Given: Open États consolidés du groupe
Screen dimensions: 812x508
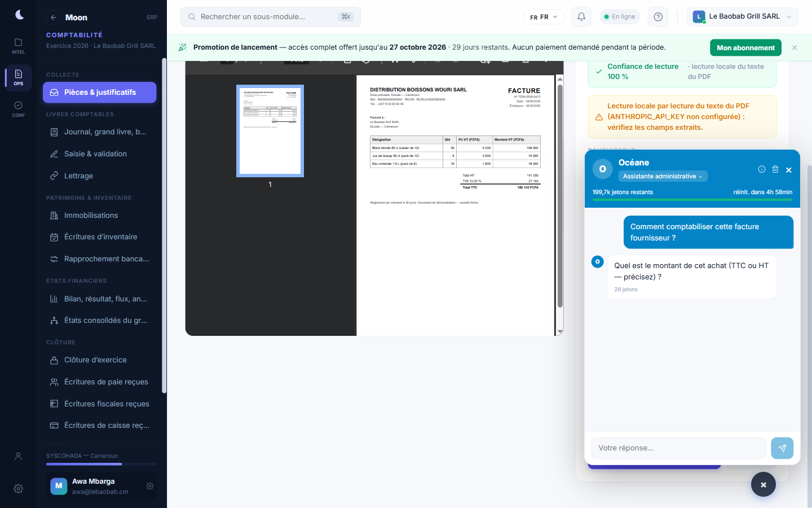Looking at the screenshot, I should point(100,321).
